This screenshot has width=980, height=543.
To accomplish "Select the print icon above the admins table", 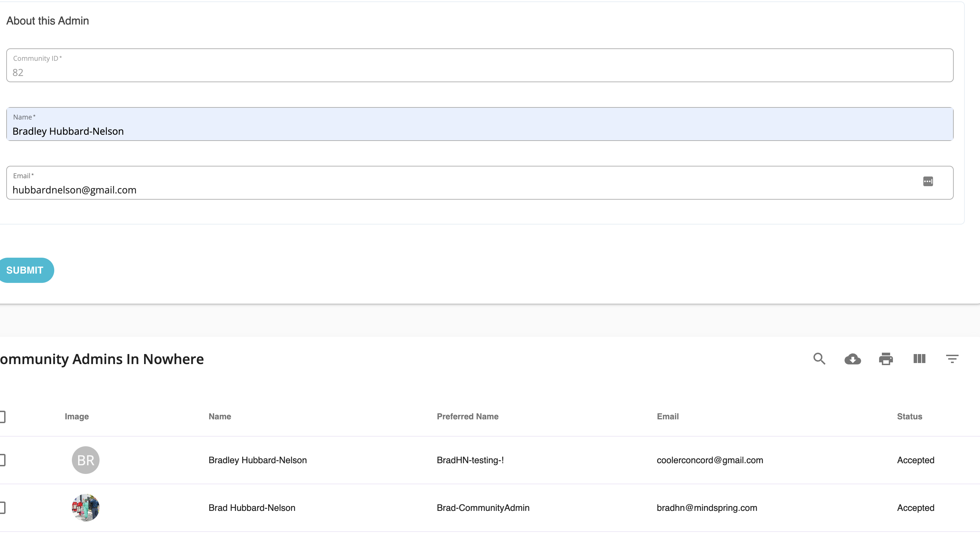I will pyautogui.click(x=886, y=359).
